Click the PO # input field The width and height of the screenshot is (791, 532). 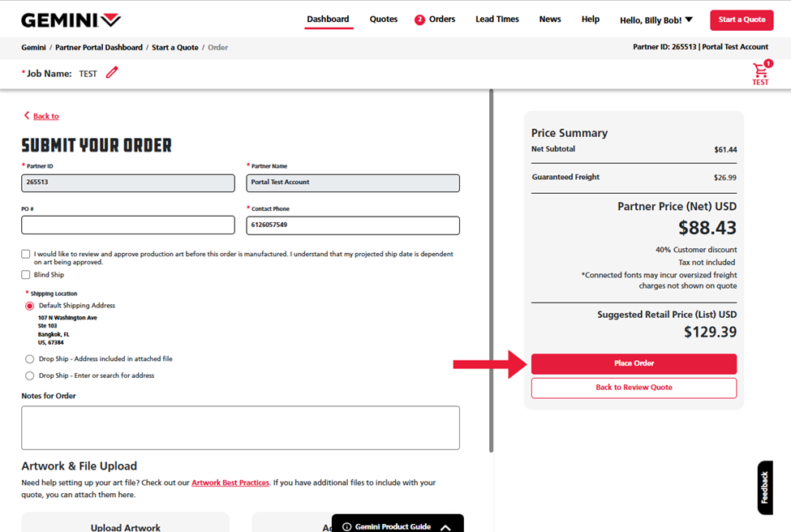[x=128, y=225]
